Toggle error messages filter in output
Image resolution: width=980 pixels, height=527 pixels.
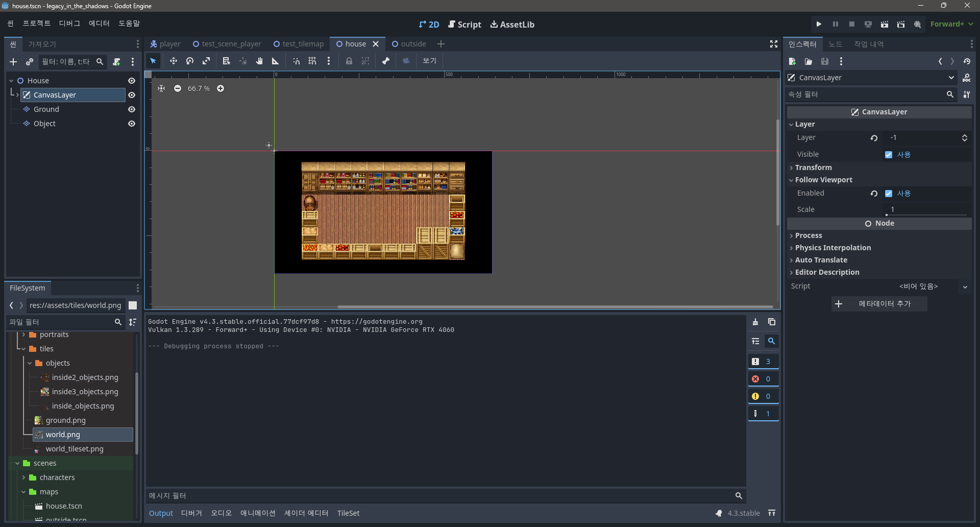[763, 379]
